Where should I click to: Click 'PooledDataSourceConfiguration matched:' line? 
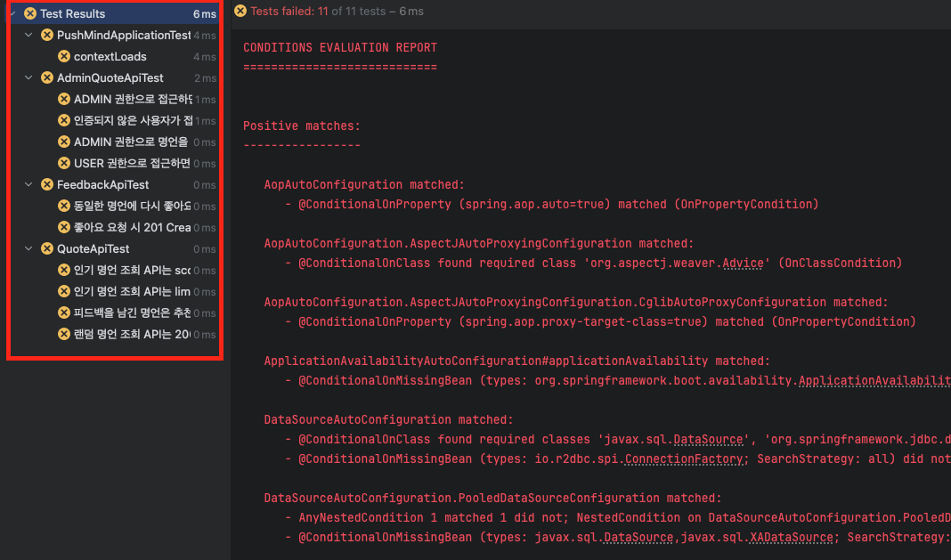tap(492, 498)
